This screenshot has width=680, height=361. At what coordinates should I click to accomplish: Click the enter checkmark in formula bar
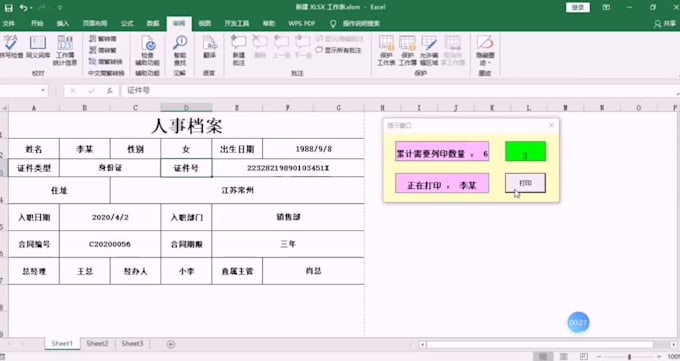click(92, 90)
